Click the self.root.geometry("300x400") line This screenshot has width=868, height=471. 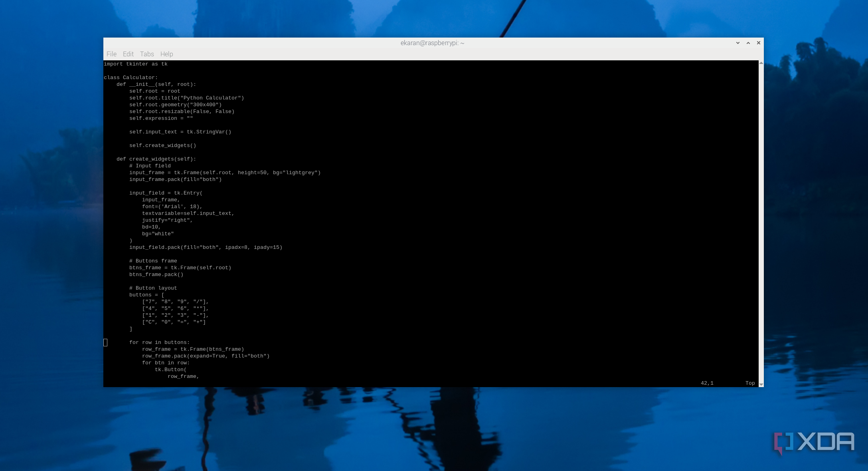point(176,105)
